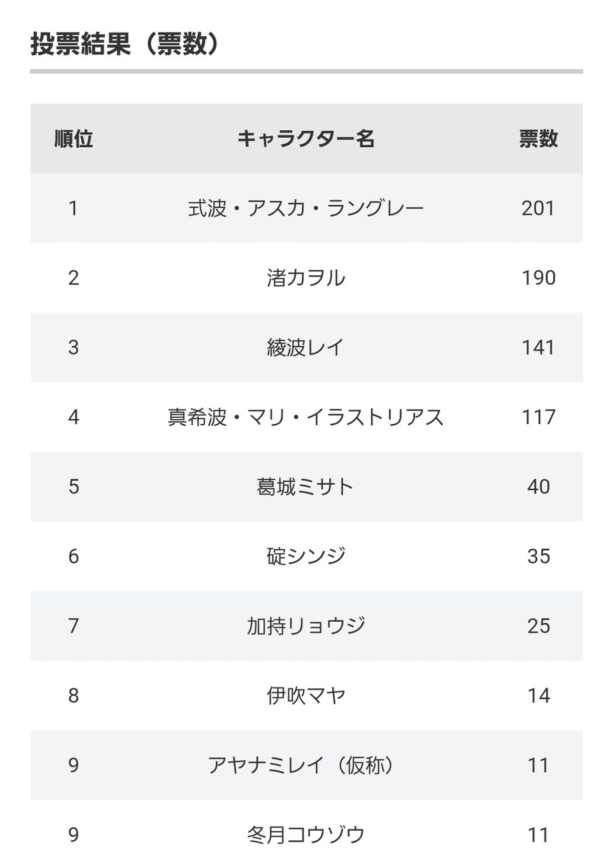Image resolution: width=611 pixels, height=868 pixels.
Task: Click the vote count 117
Action: tap(538, 417)
